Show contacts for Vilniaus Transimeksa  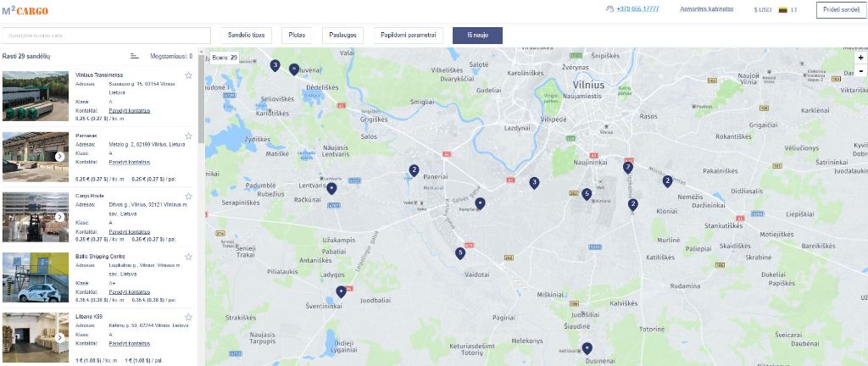pyautogui.click(x=130, y=111)
